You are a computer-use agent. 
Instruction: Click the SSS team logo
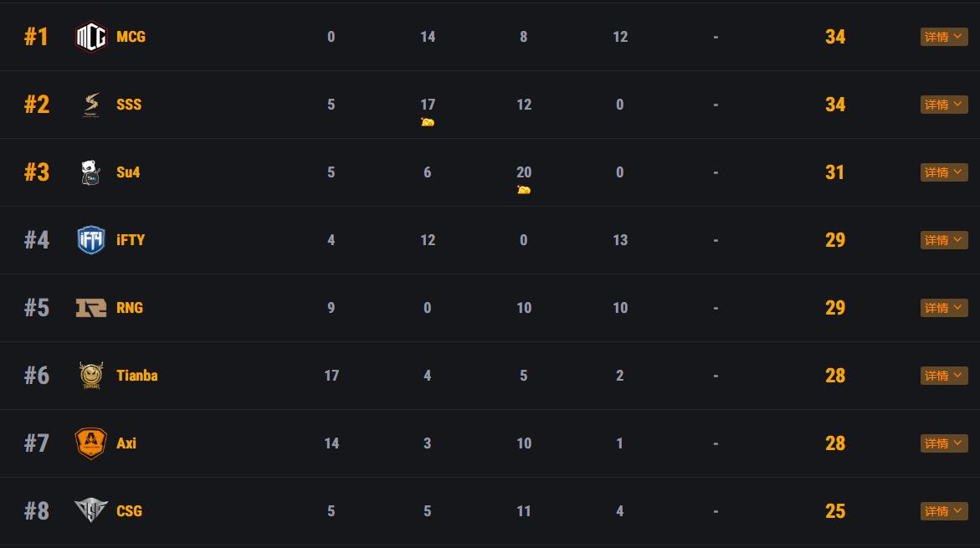coord(91,105)
